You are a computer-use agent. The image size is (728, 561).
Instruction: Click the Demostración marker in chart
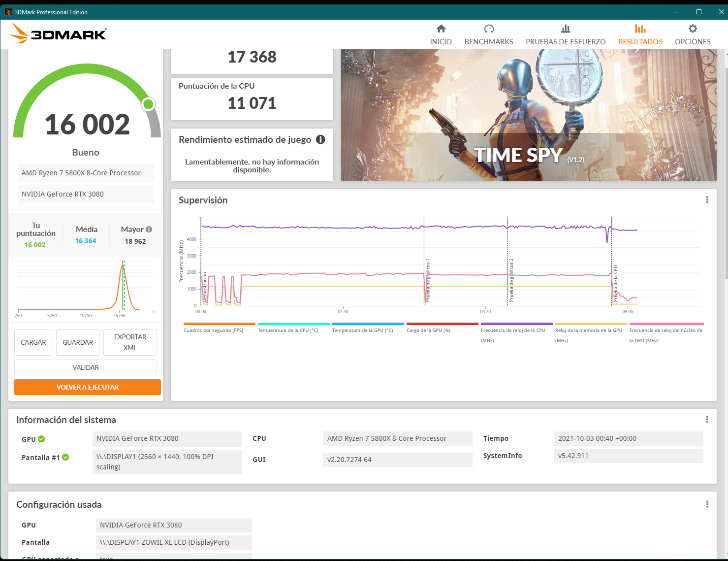[205, 287]
